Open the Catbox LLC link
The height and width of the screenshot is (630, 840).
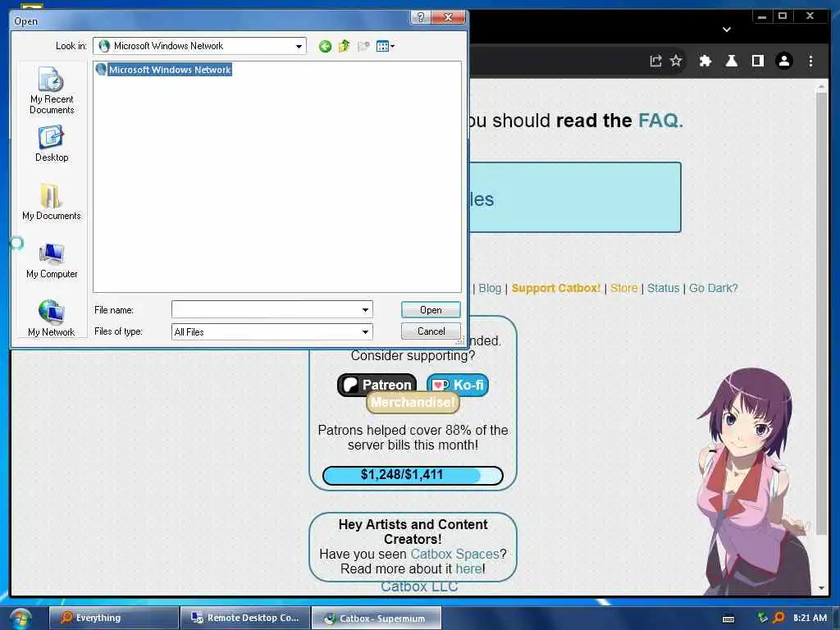coord(419,587)
